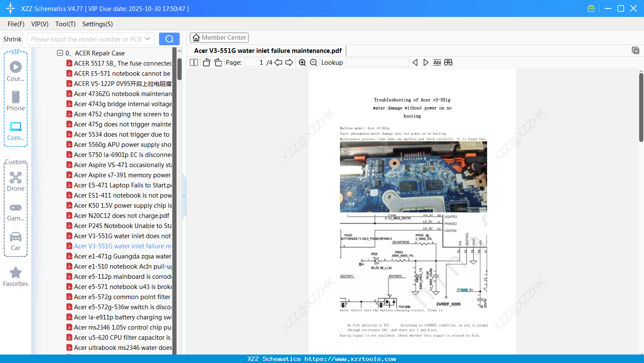The width and height of the screenshot is (644, 363).
Task: Click the Lookup text field
Action: click(377, 63)
